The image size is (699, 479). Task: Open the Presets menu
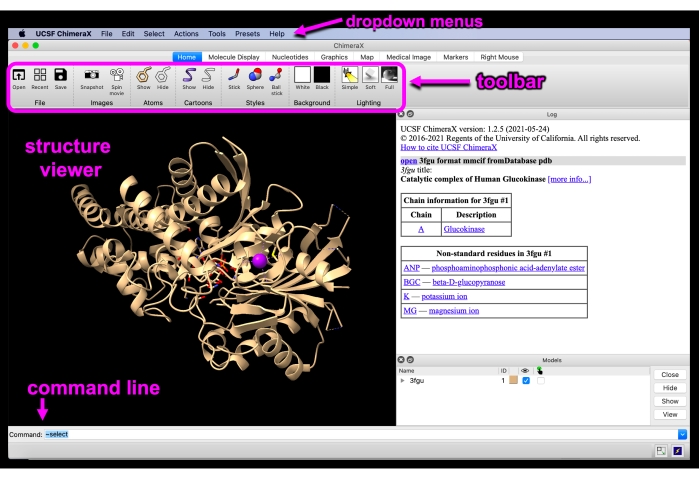(x=247, y=33)
